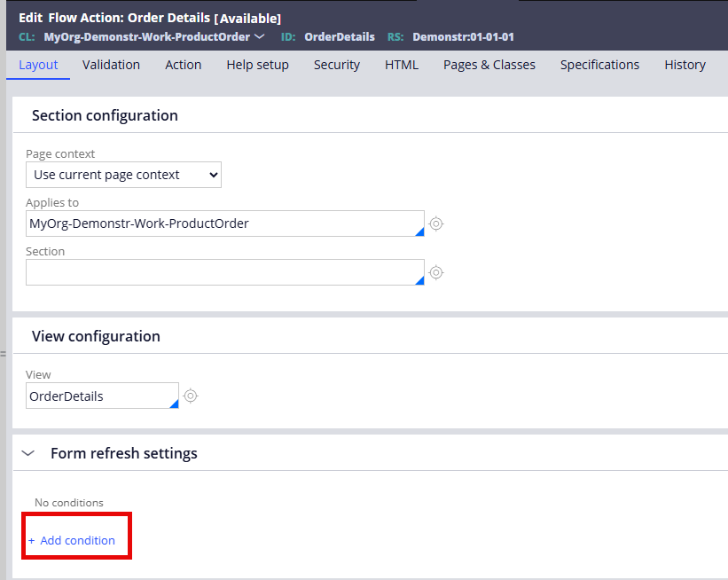Open the Specifications tab

coord(599,64)
